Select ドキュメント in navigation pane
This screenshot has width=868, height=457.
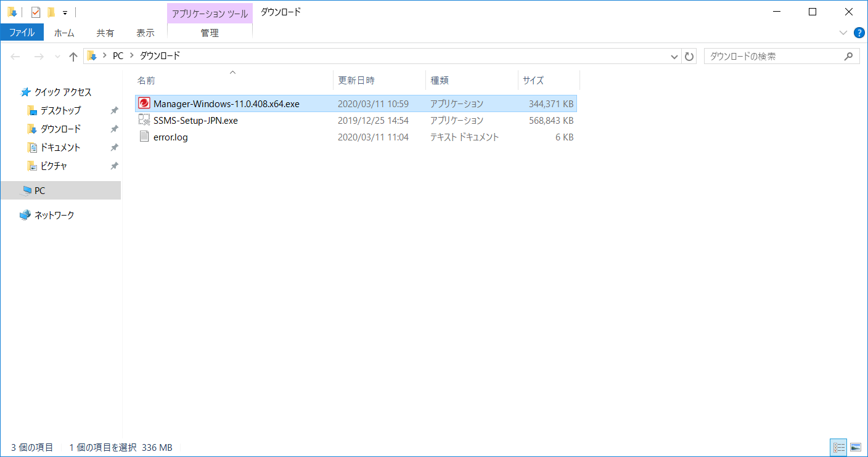click(60, 148)
